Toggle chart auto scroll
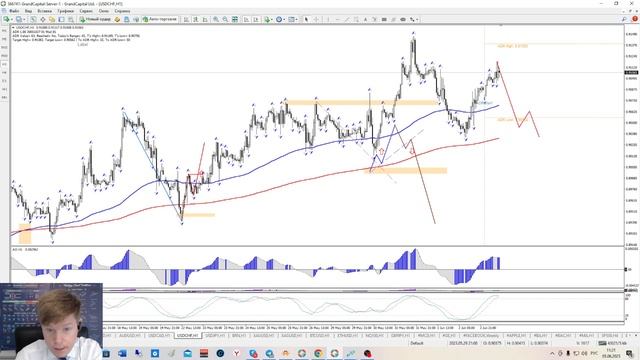The height and width of the screenshot is (360, 640). coord(246,19)
